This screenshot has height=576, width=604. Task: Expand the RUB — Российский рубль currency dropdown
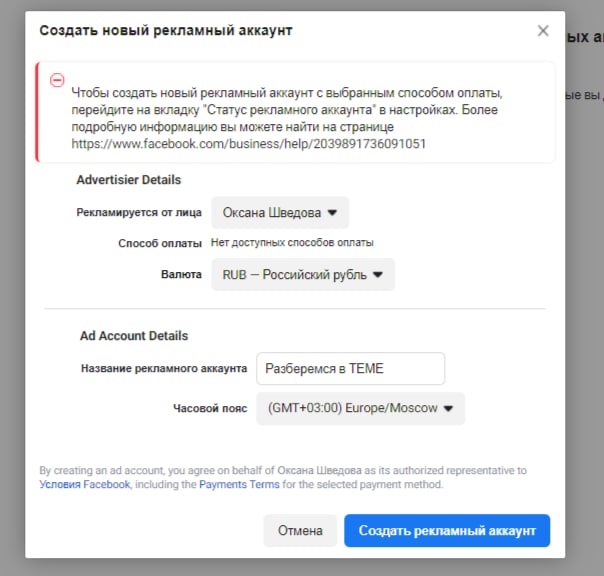click(302, 275)
